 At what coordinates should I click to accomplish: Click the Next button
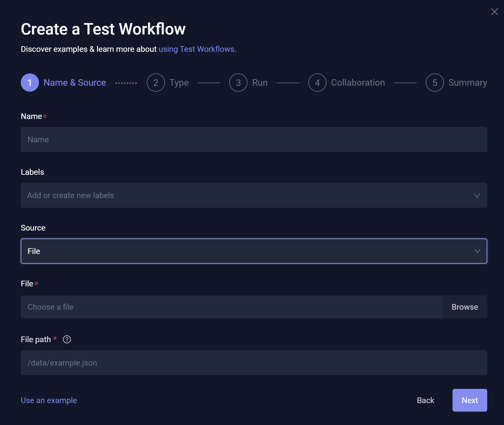click(x=470, y=400)
